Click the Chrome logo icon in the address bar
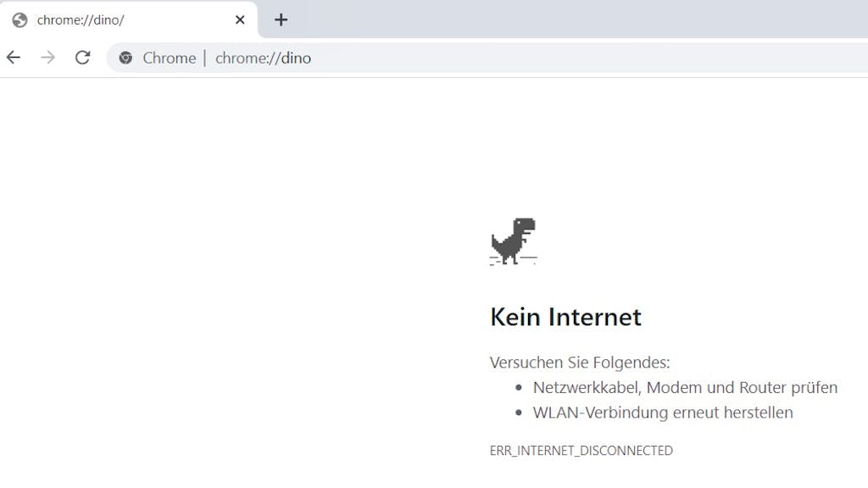 click(125, 58)
